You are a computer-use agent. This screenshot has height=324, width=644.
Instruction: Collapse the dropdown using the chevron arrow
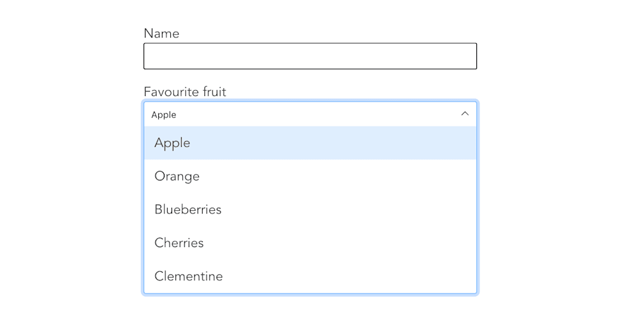pos(464,114)
